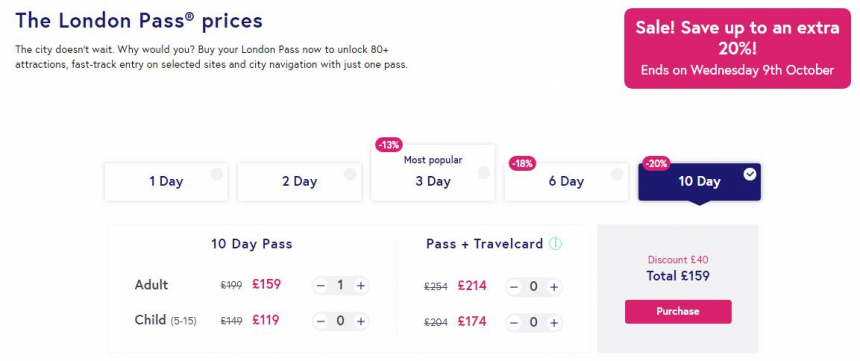Click the -20% discount badge
Screen dimensions: 860x361
coord(656,163)
